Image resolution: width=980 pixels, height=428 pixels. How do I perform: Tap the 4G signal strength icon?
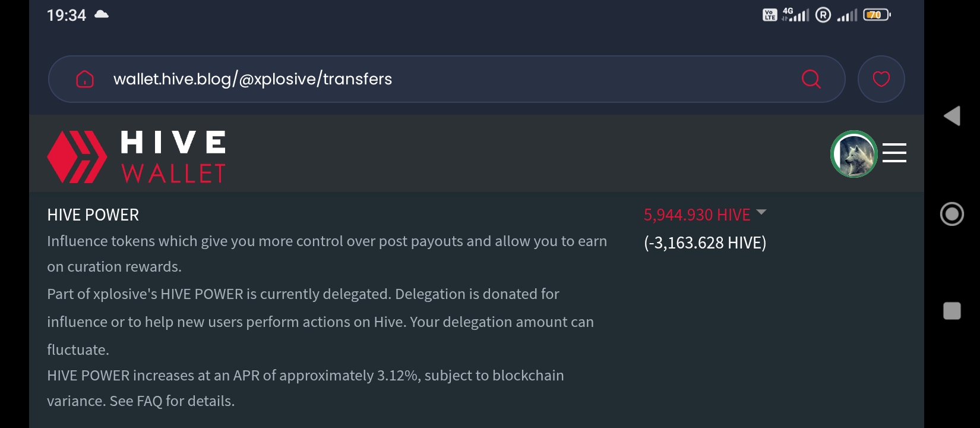point(795,15)
